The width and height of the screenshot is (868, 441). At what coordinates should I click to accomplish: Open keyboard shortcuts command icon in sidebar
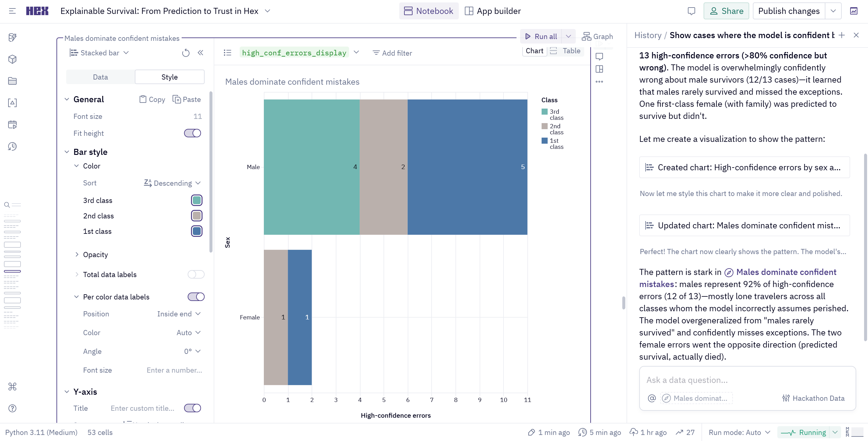(x=12, y=386)
